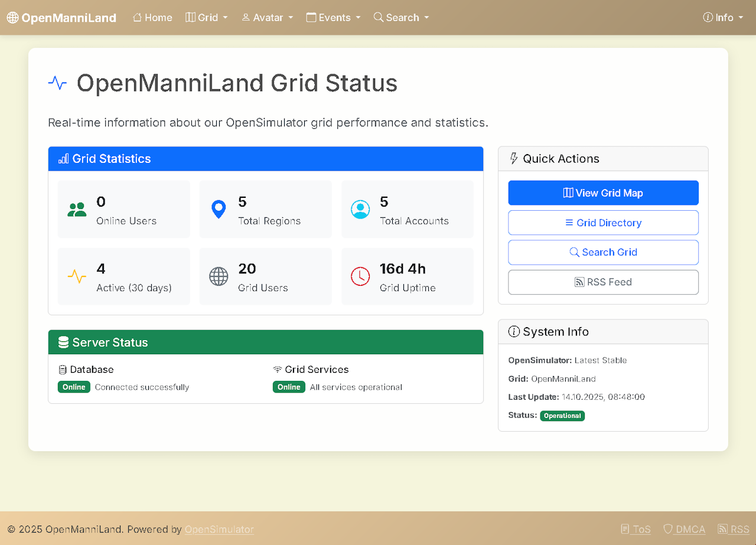Click the Total Regions map pin icon

219,210
